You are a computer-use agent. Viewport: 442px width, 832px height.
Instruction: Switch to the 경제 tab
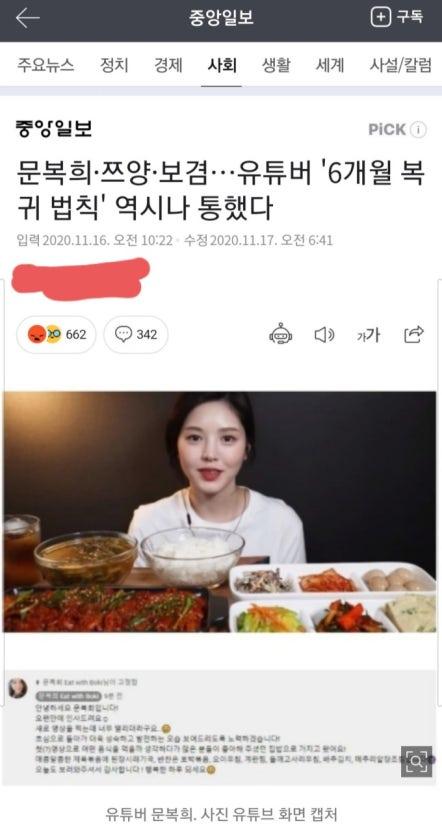click(x=168, y=65)
